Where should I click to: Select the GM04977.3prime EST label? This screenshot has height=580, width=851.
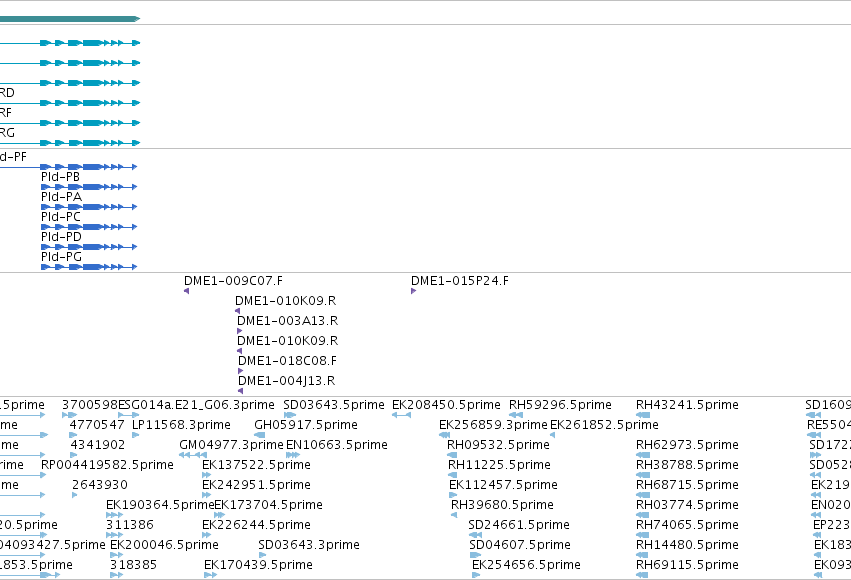point(232,445)
